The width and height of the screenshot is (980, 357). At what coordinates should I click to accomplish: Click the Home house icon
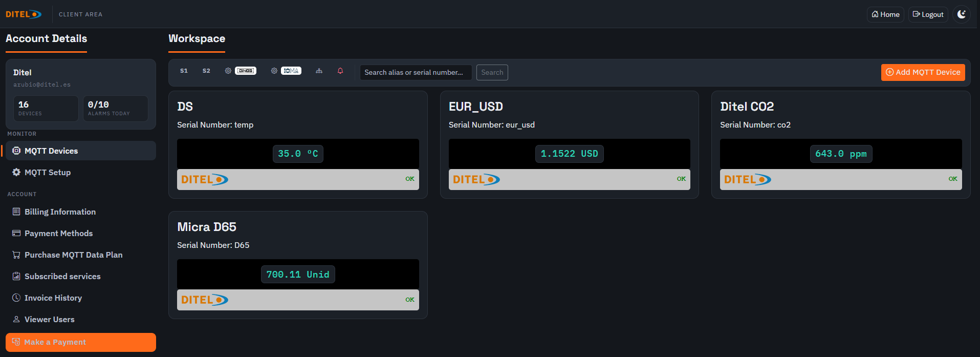(875, 14)
